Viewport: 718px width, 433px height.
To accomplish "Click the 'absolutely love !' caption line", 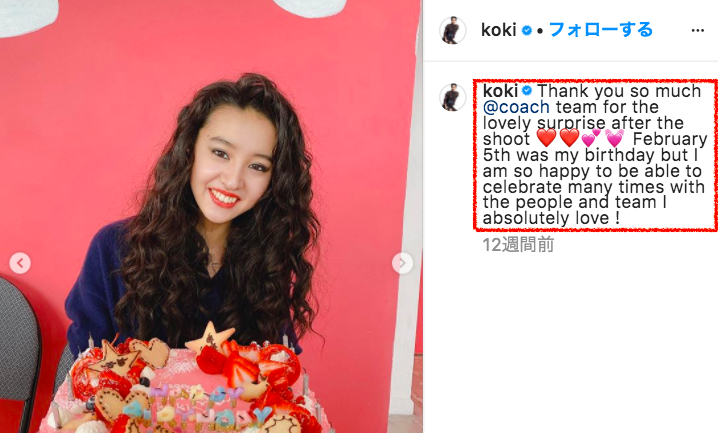I will point(551,218).
